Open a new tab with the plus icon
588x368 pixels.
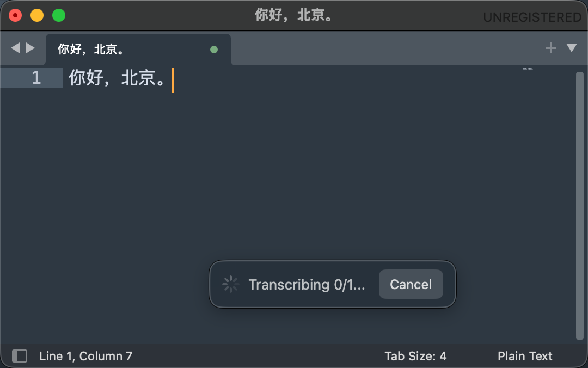(550, 48)
